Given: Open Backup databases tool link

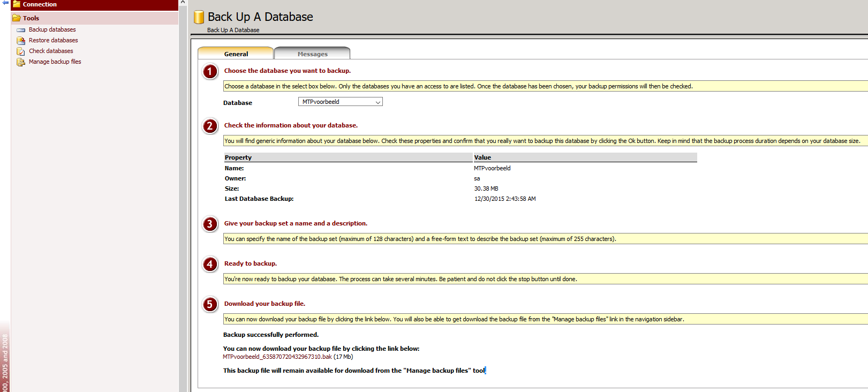Looking at the screenshot, I should click(52, 30).
